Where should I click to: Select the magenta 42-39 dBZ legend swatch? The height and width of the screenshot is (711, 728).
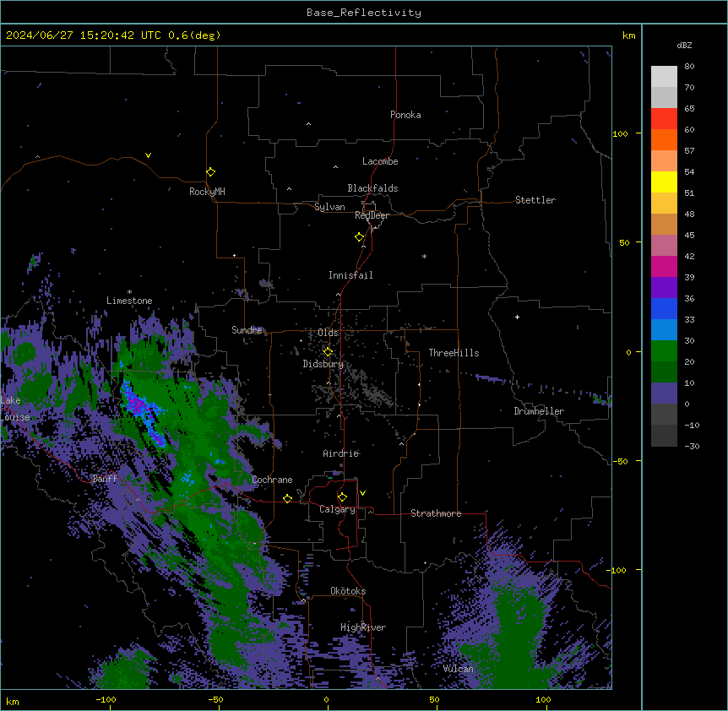[x=664, y=266]
